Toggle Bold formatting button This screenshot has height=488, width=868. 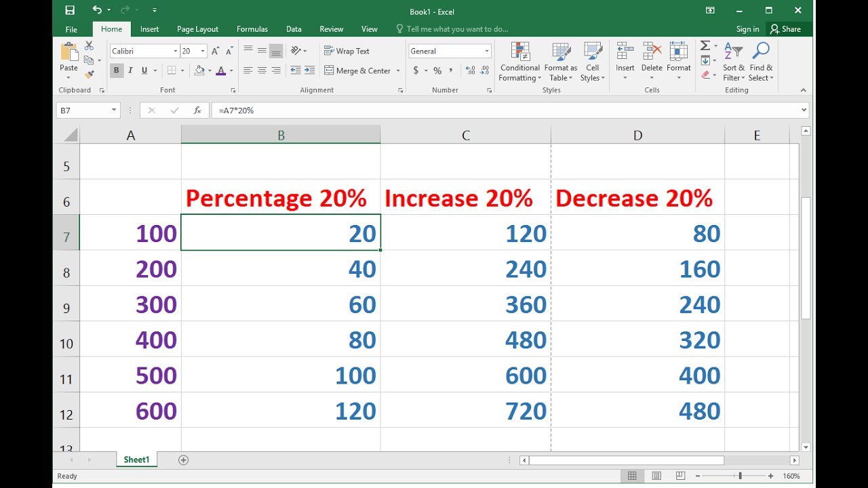(x=116, y=70)
